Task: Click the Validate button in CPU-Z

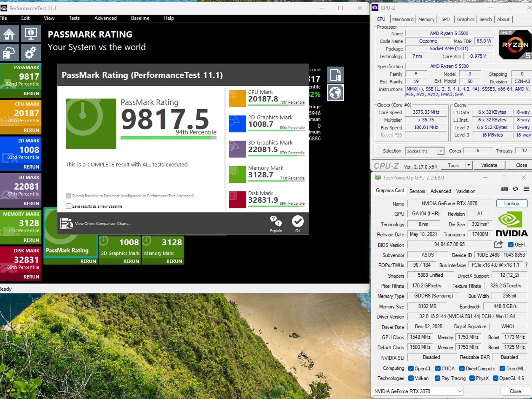Action: tap(489, 165)
